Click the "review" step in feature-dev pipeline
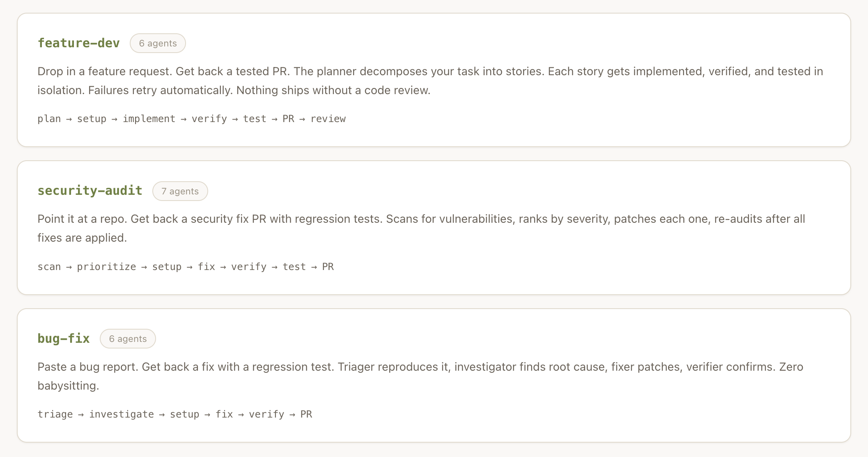Image resolution: width=868 pixels, height=457 pixels. (x=328, y=119)
